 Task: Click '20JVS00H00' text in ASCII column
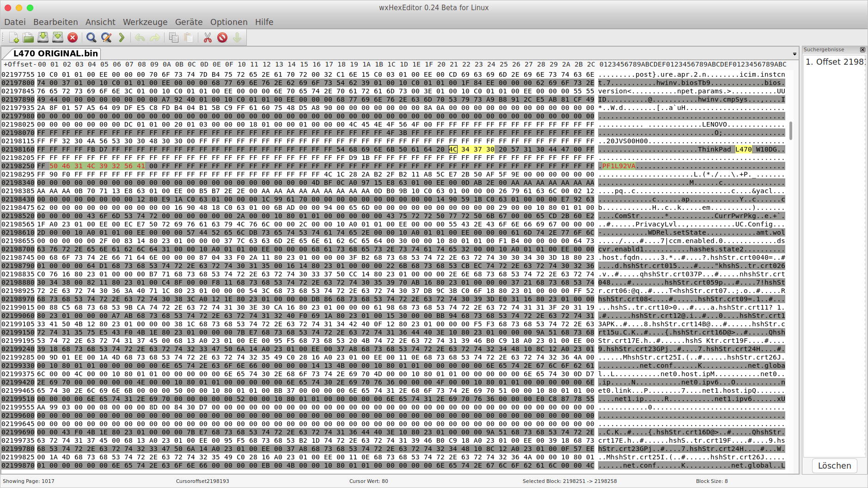click(x=627, y=141)
